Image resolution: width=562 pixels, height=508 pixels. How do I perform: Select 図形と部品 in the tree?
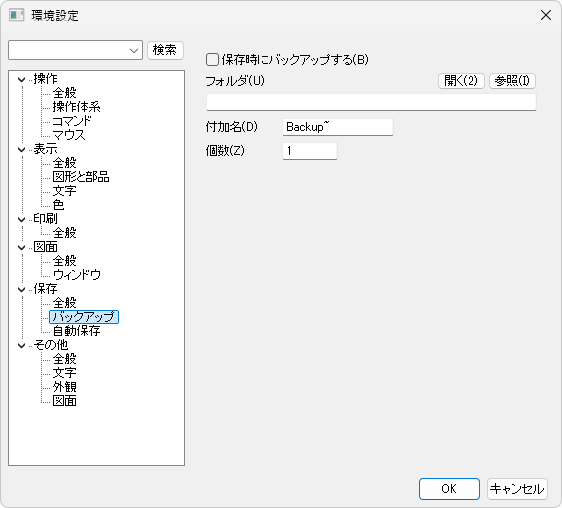pos(81,177)
